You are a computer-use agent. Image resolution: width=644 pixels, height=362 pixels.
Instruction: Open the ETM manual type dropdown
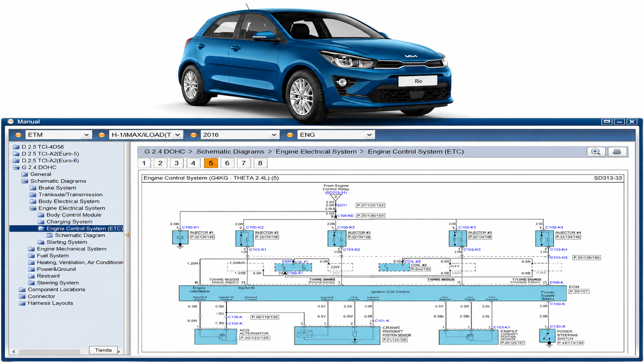(59, 135)
